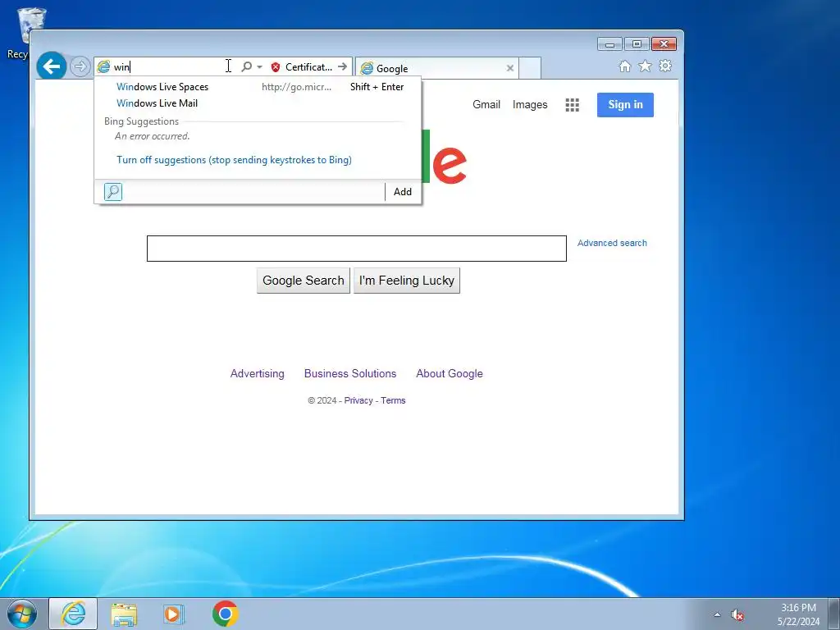
Task: Switch to the Google tab
Action: [x=436, y=68]
